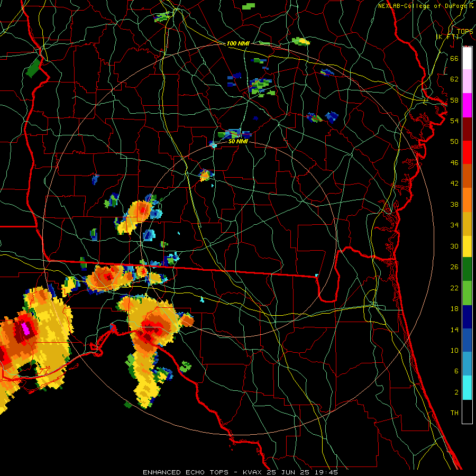Image resolution: width=476 pixels, height=476 pixels.
Task: Select the magenta legend swatch
Action: [x=467, y=105]
